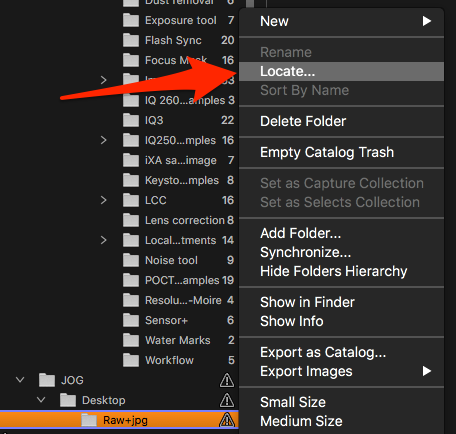Expand the IQ250...mples folder

pyautogui.click(x=103, y=140)
